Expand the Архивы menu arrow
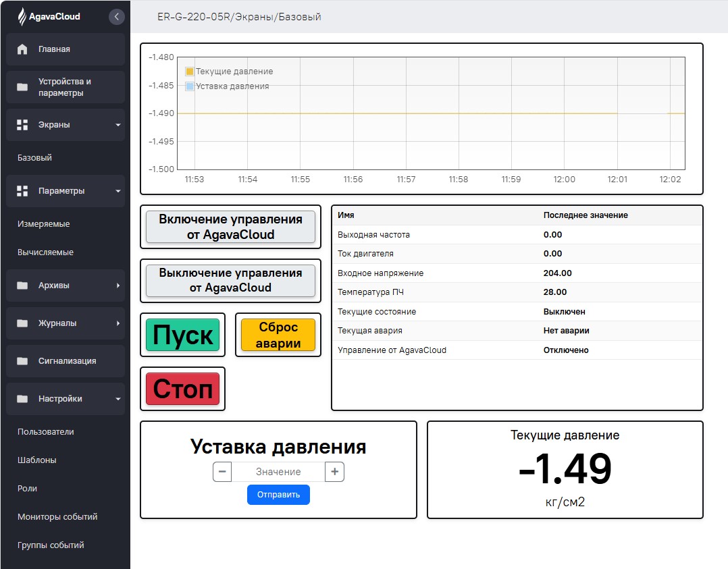The width and height of the screenshot is (728, 569). click(x=118, y=286)
